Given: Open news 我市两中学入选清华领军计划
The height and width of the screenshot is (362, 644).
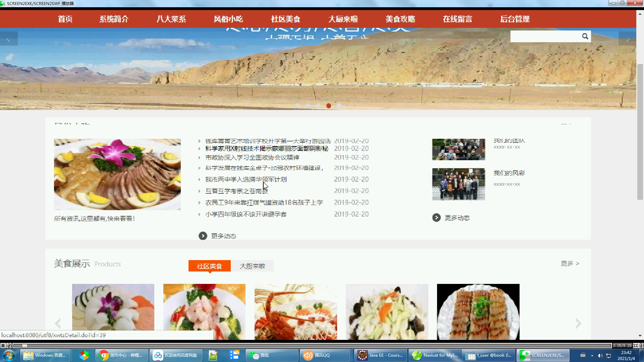Looking at the screenshot, I should tap(246, 179).
